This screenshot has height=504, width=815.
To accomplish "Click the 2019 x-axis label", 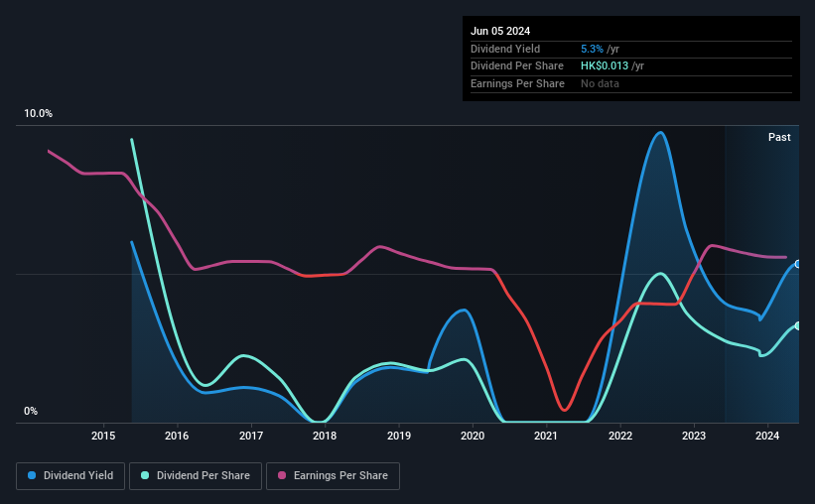I will (399, 436).
